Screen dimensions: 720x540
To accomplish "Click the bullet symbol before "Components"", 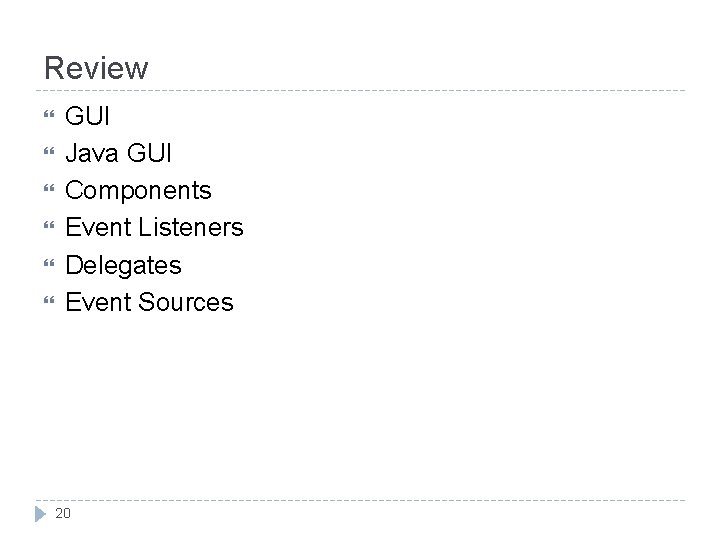I will click(49, 191).
